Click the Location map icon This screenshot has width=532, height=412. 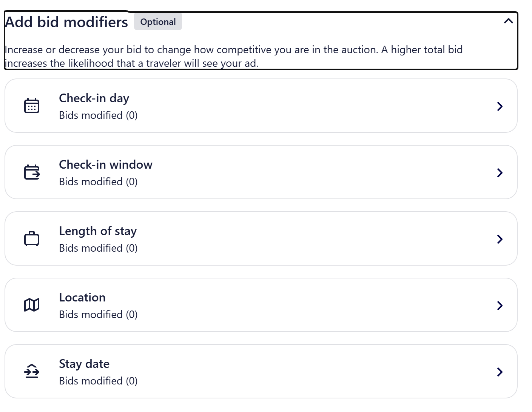[32, 305]
